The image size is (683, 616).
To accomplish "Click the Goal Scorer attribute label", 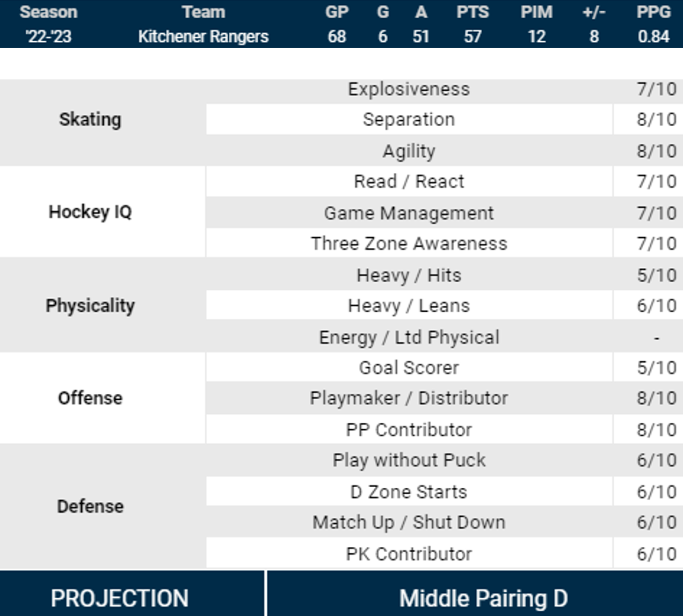I will (x=409, y=368).
